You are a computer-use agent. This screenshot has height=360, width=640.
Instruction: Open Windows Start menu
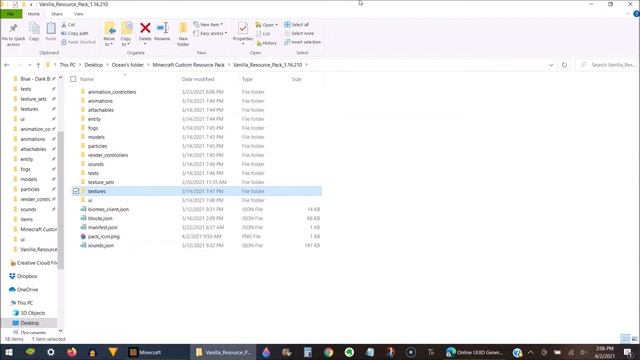point(9,352)
